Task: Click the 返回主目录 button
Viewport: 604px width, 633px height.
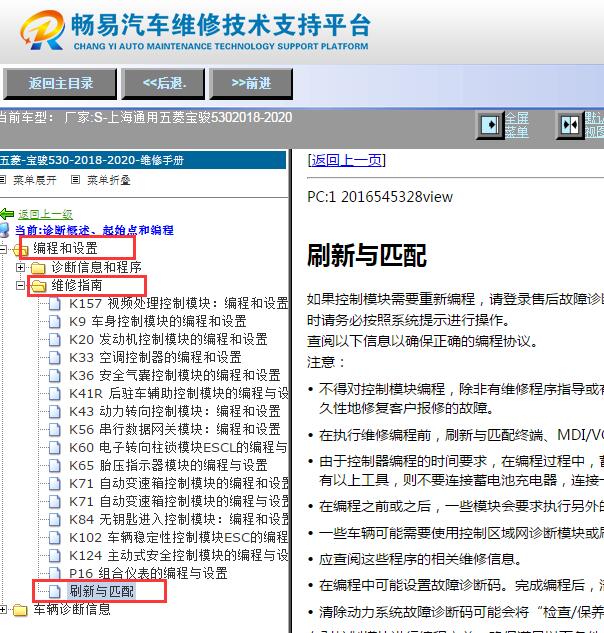Action: (61, 84)
